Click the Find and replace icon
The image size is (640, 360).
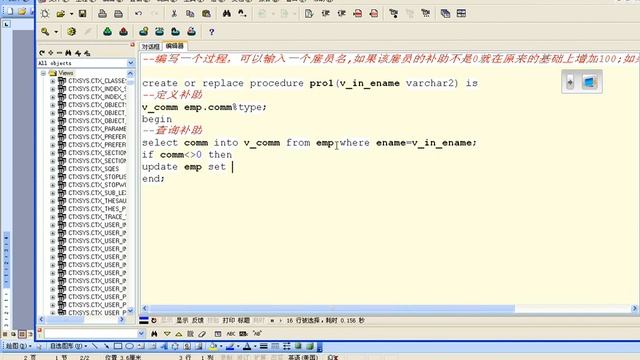point(242,14)
